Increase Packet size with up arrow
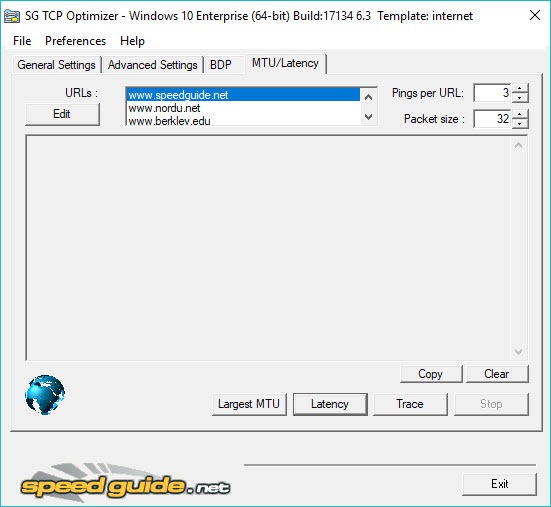 520,114
